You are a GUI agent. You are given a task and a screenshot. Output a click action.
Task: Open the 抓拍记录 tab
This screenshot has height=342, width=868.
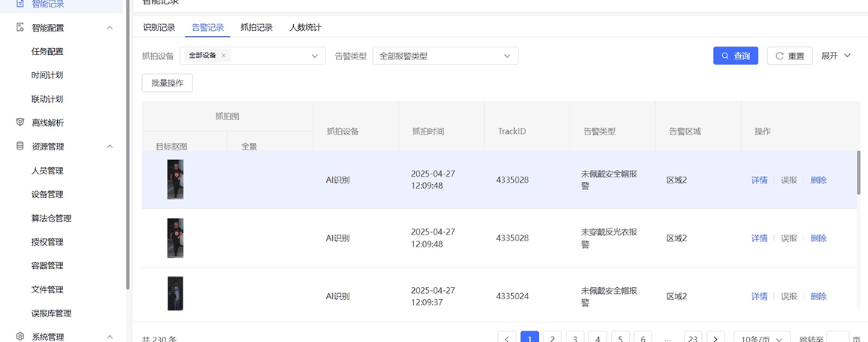(x=256, y=28)
